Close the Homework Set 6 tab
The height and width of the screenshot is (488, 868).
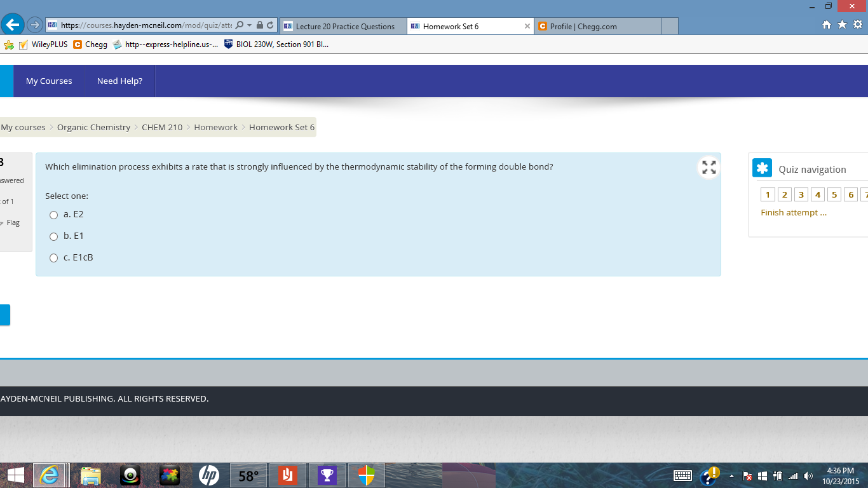point(527,26)
